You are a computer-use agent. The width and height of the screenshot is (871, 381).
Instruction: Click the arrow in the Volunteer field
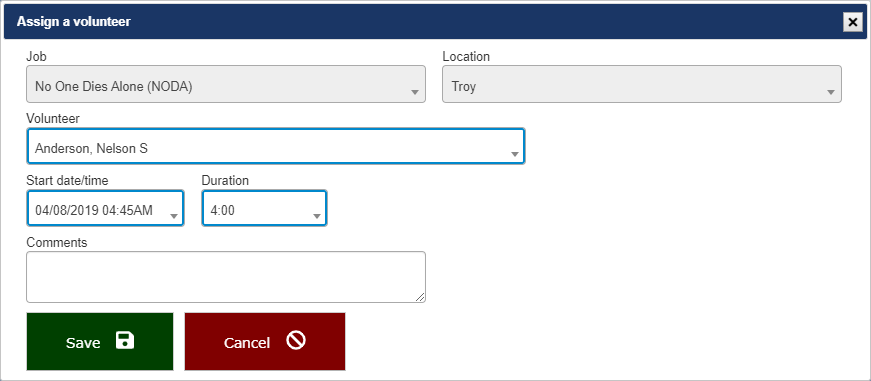pos(514,154)
